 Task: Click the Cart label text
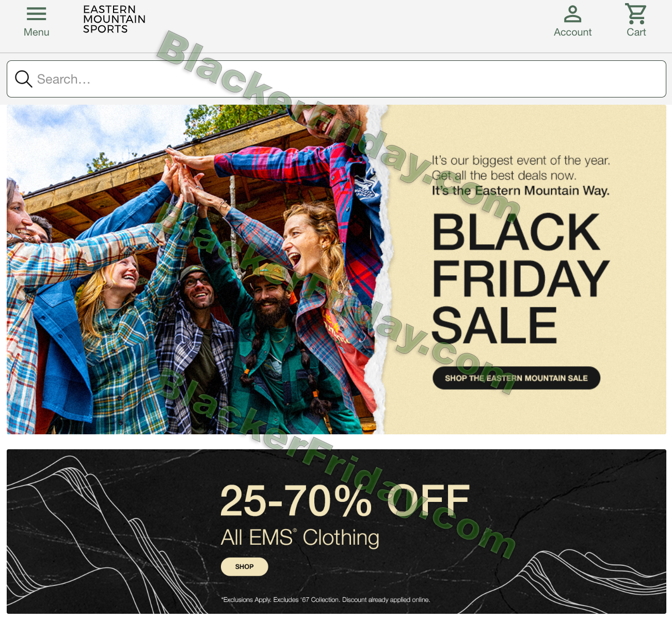[x=636, y=32]
